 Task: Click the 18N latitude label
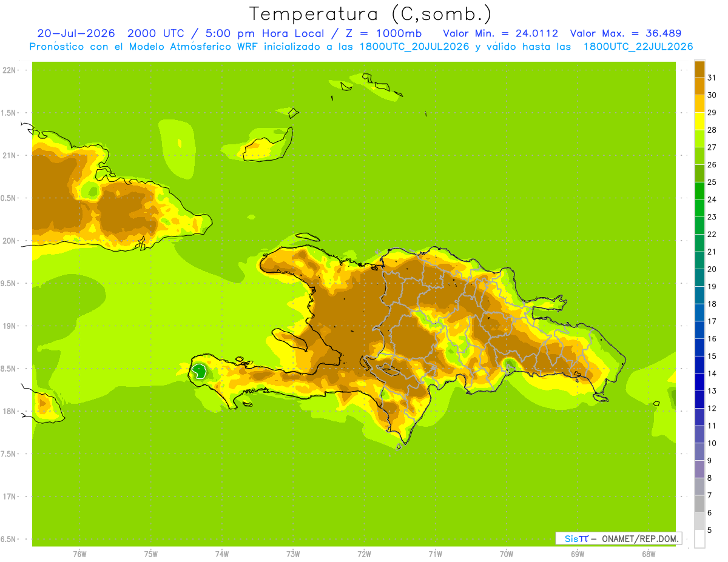tap(8, 411)
